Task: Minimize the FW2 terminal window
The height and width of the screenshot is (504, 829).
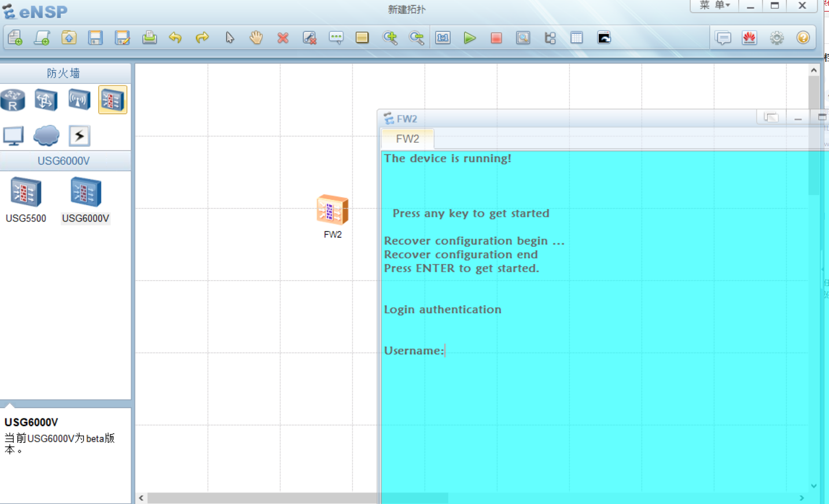Action: [798, 117]
